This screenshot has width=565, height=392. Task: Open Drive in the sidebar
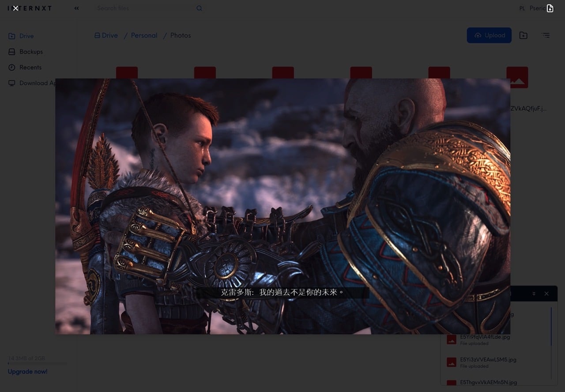click(x=26, y=36)
